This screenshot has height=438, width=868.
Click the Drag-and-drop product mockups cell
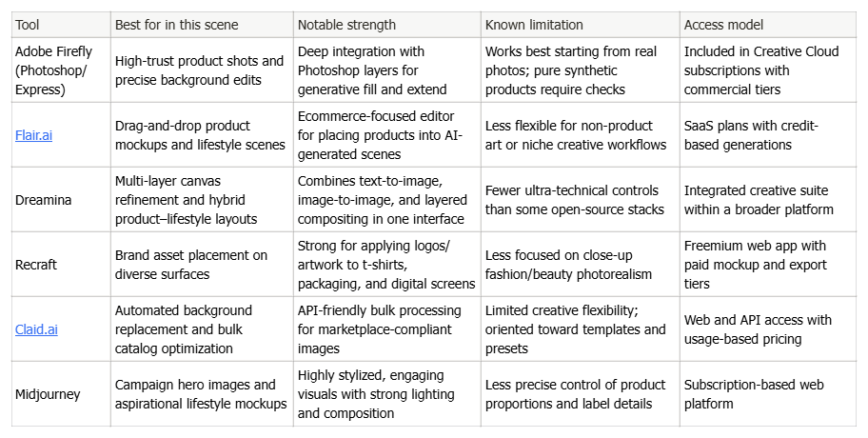pyautogui.click(x=202, y=135)
